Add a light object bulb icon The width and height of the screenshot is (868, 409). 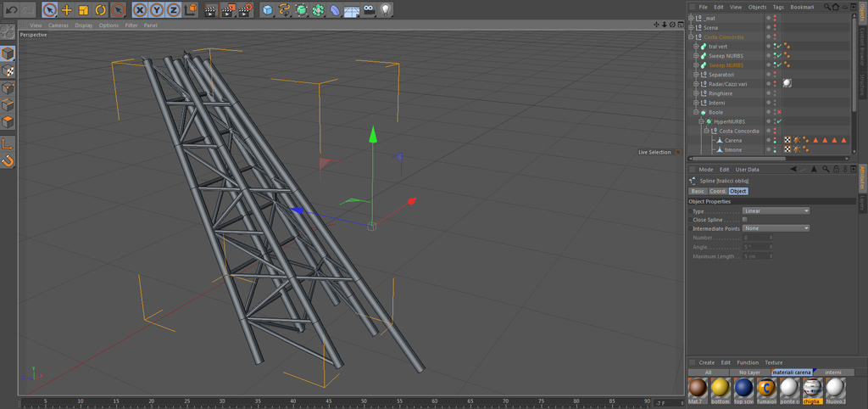click(386, 9)
